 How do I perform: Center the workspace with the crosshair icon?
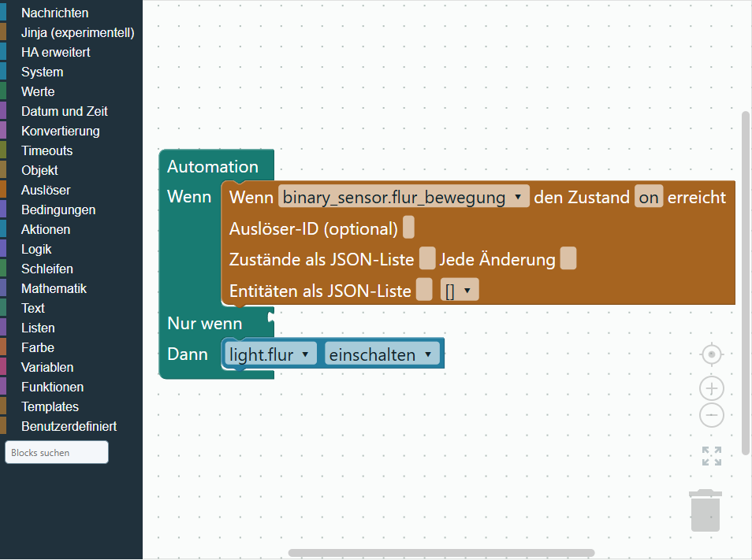tap(712, 354)
